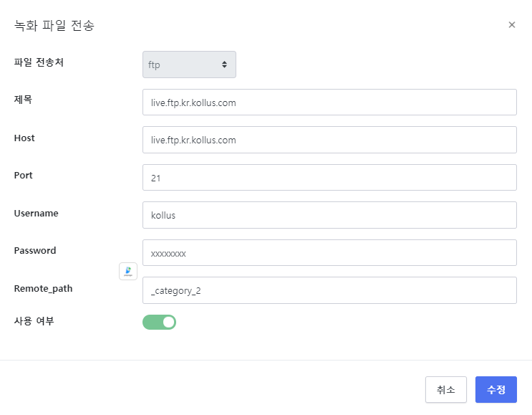The image size is (532, 415).
Task: Click the 수정 button
Action: coord(495,390)
